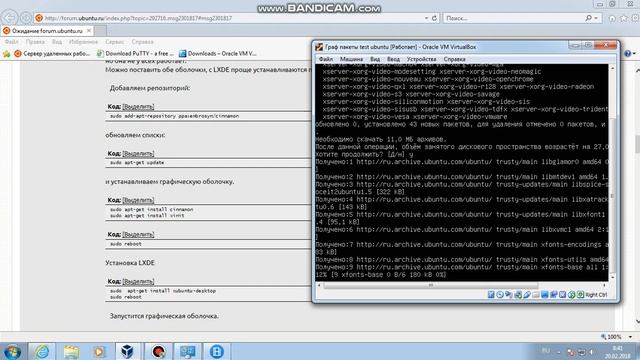Click VirtualBox CPU virtualization status icon

click(563, 294)
